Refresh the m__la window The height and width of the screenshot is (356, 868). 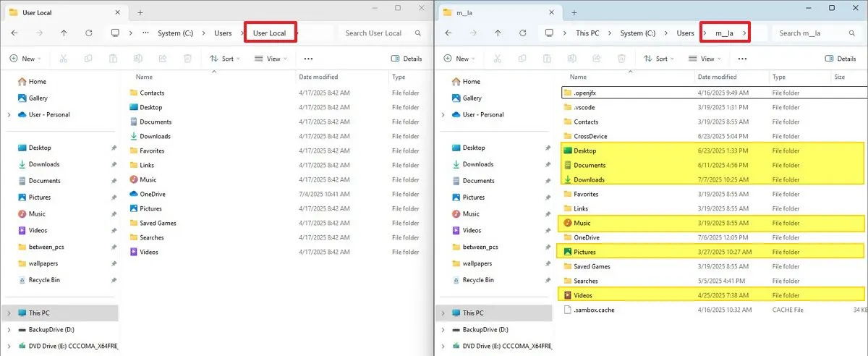pyautogui.click(x=522, y=33)
